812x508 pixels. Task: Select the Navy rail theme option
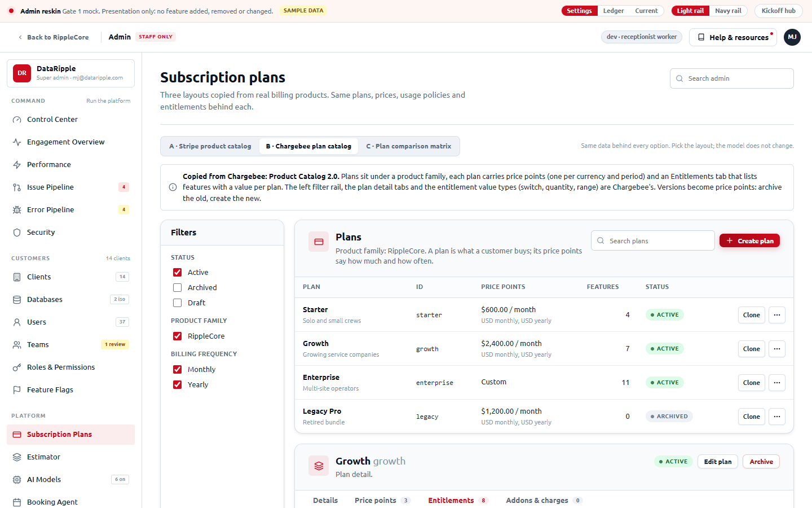tap(728, 11)
